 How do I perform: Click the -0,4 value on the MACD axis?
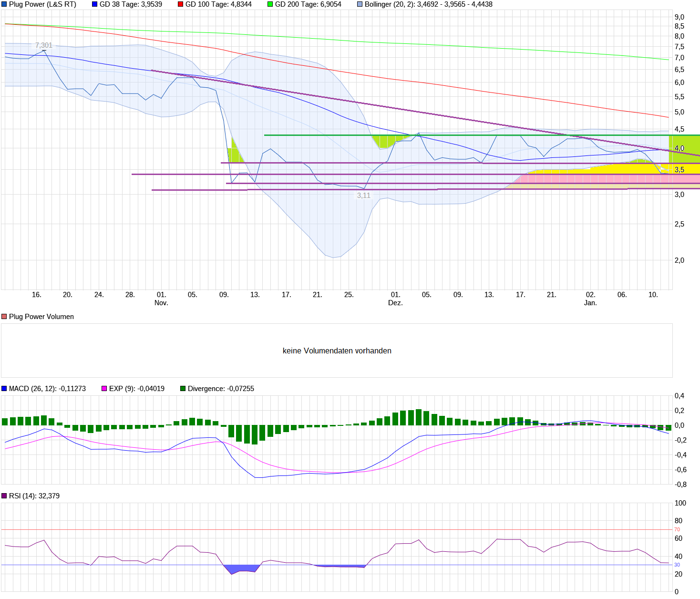(x=680, y=455)
